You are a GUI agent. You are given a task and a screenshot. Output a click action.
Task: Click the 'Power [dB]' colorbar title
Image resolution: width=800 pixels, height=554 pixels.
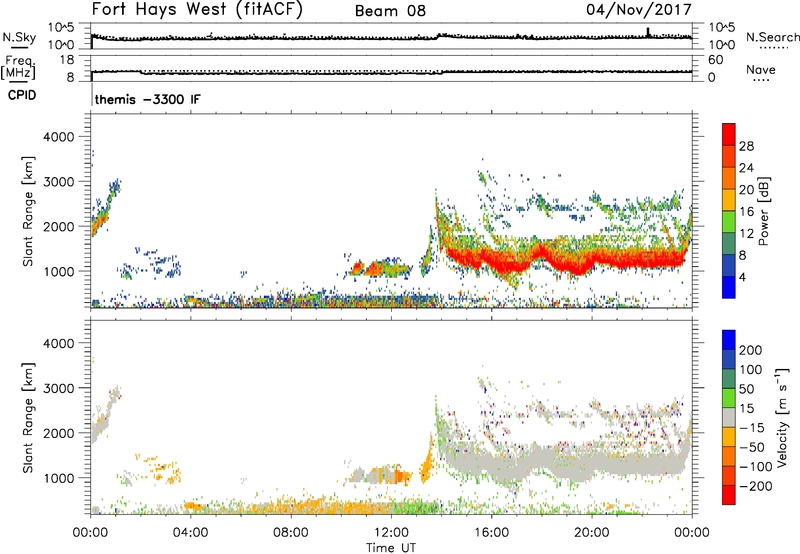point(764,211)
